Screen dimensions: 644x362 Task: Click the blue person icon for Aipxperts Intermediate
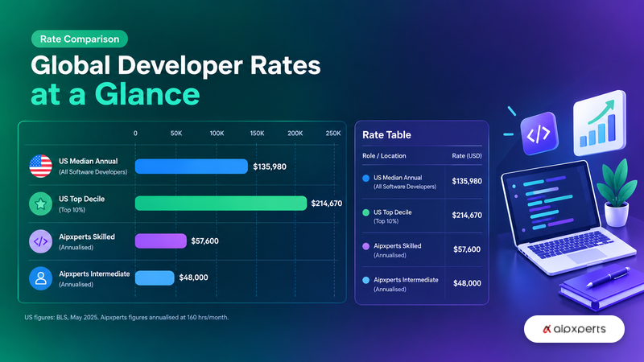click(x=41, y=278)
